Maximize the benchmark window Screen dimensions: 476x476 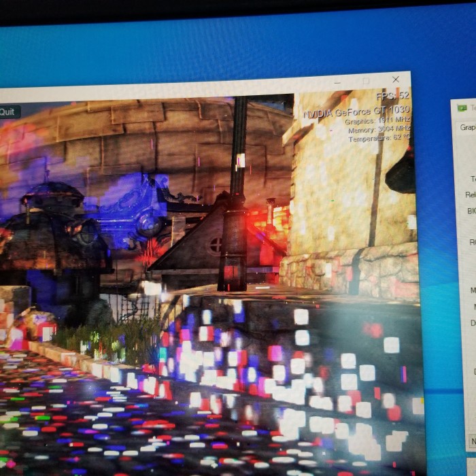pyautogui.click(x=366, y=81)
